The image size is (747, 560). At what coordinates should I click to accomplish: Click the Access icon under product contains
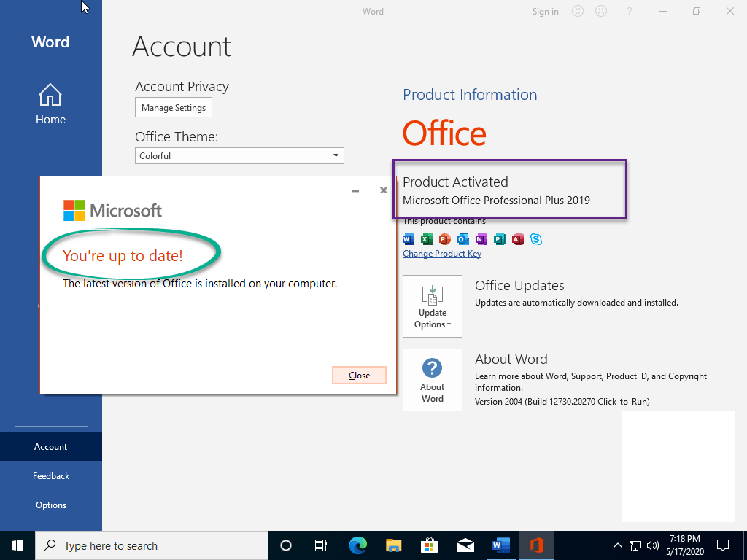518,239
